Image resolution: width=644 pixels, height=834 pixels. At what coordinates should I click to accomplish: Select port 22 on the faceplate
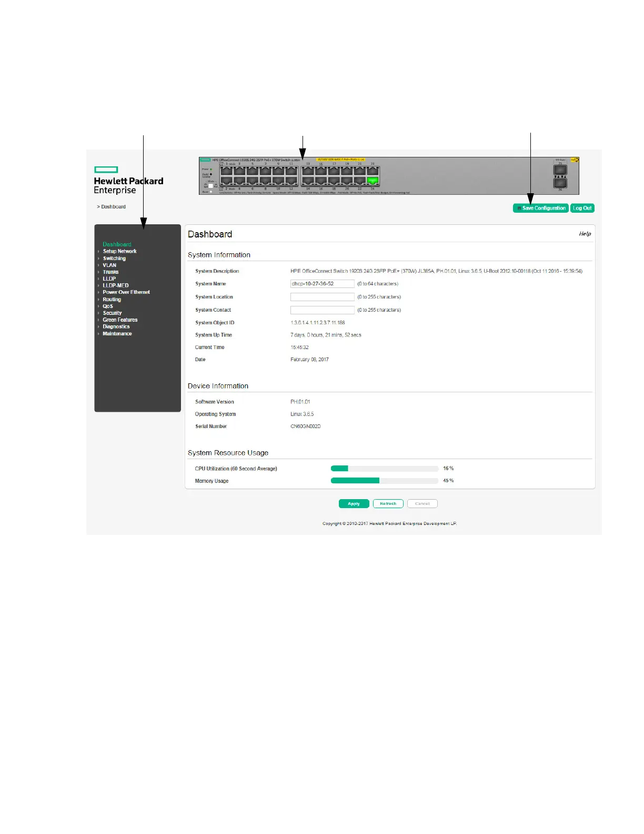(x=360, y=181)
